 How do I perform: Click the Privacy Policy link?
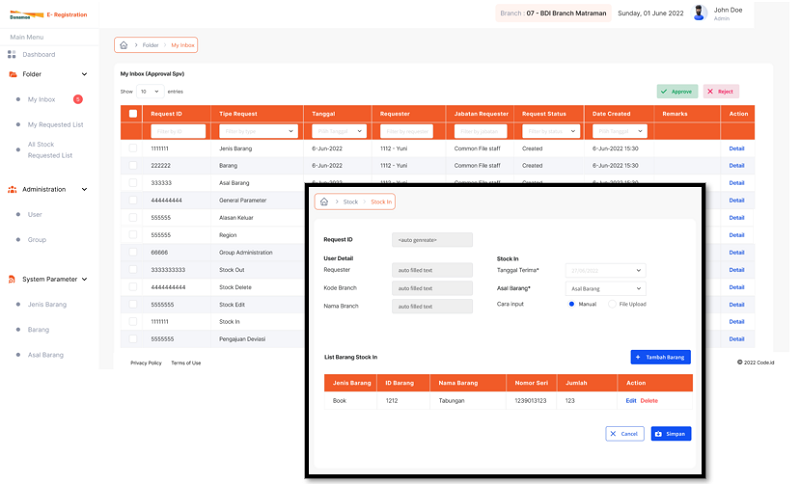point(146,363)
